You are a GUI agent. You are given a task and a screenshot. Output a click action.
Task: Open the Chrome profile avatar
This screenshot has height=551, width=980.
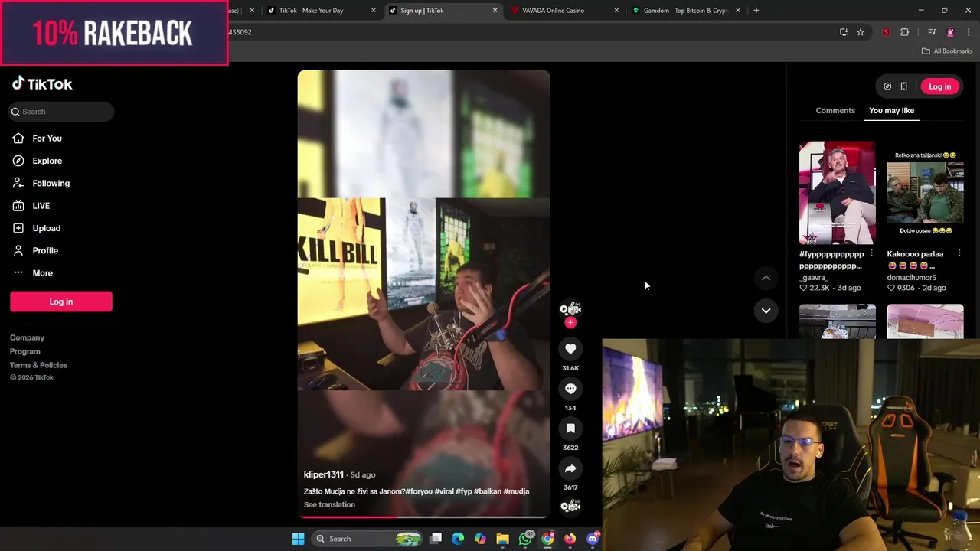[951, 32]
